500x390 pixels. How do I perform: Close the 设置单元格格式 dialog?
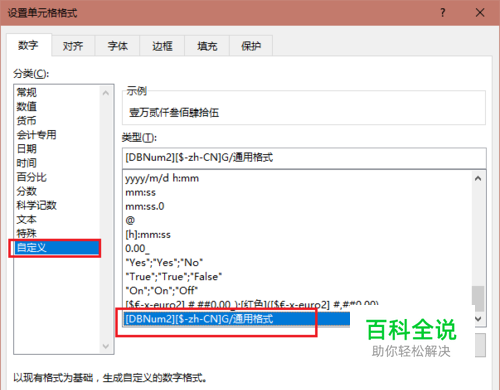(480, 13)
